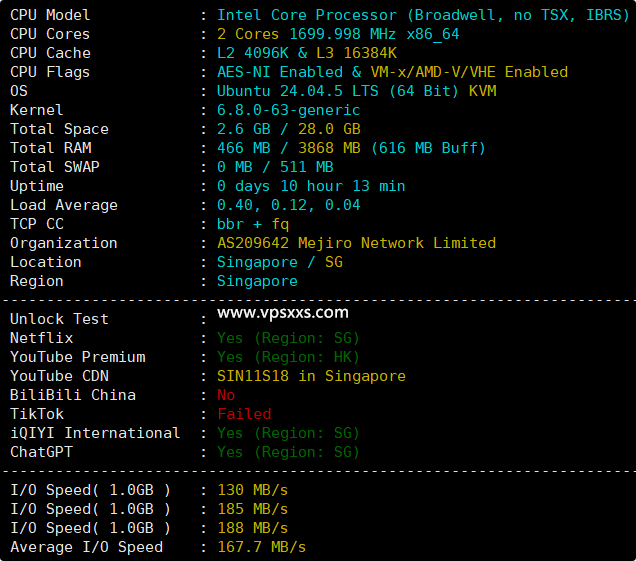636x561 pixels.
Task: Click disk usage "2.6 GB / 28.0 GB"
Action: pyautogui.click(x=288, y=129)
